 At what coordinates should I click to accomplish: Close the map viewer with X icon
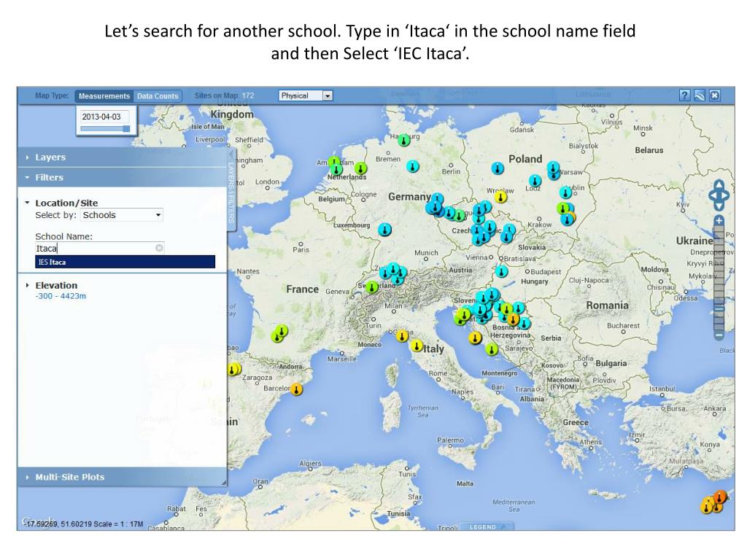tap(714, 96)
